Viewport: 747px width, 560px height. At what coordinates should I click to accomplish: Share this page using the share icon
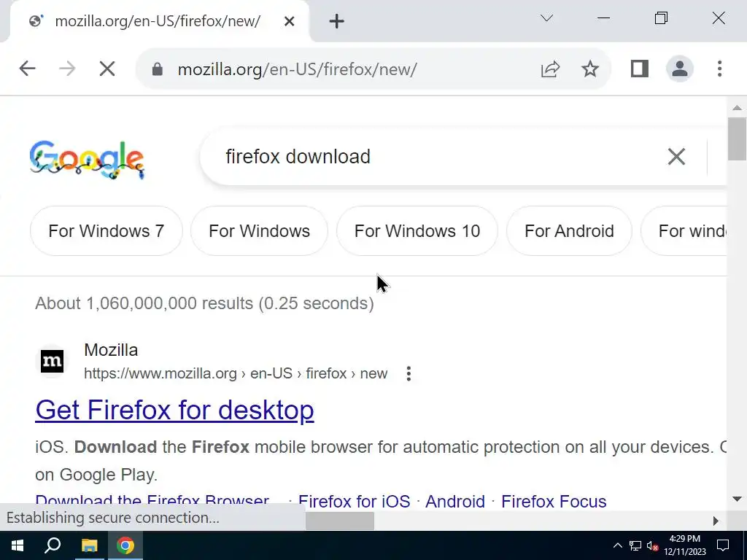coord(550,69)
